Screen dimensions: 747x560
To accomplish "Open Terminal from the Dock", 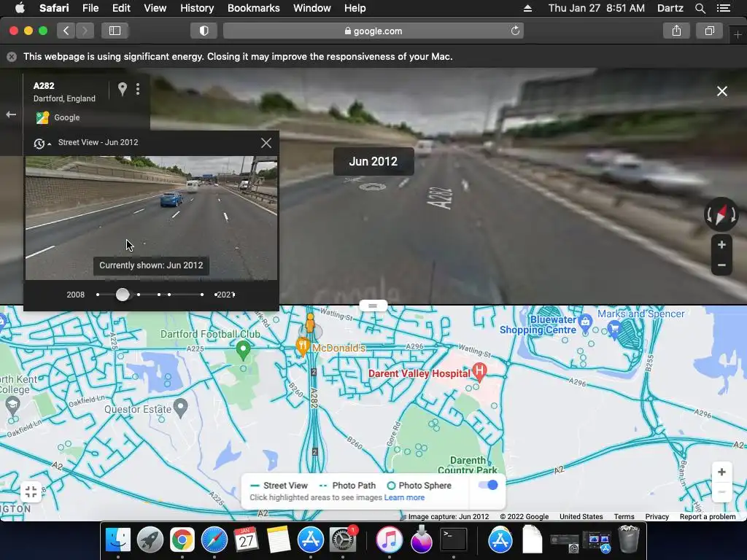I will click(x=453, y=540).
